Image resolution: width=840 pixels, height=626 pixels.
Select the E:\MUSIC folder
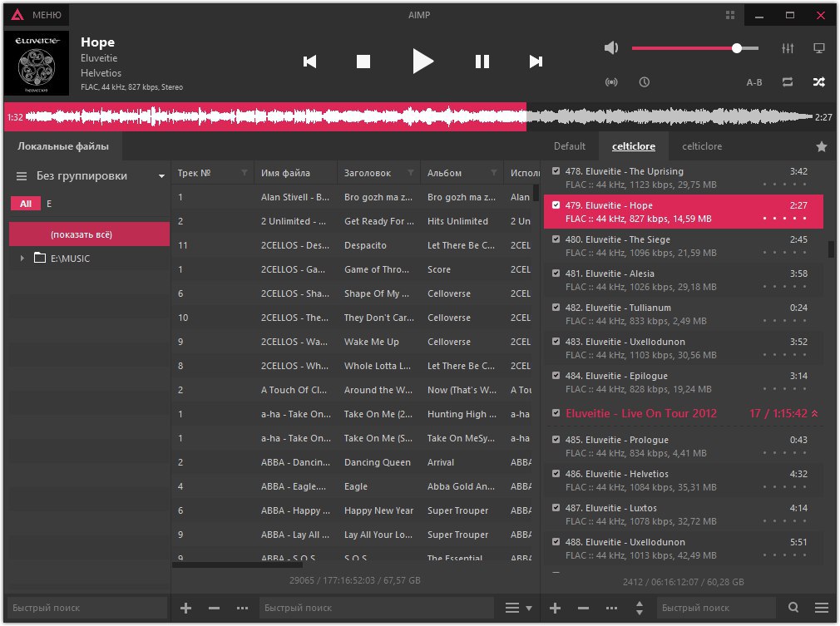point(70,258)
